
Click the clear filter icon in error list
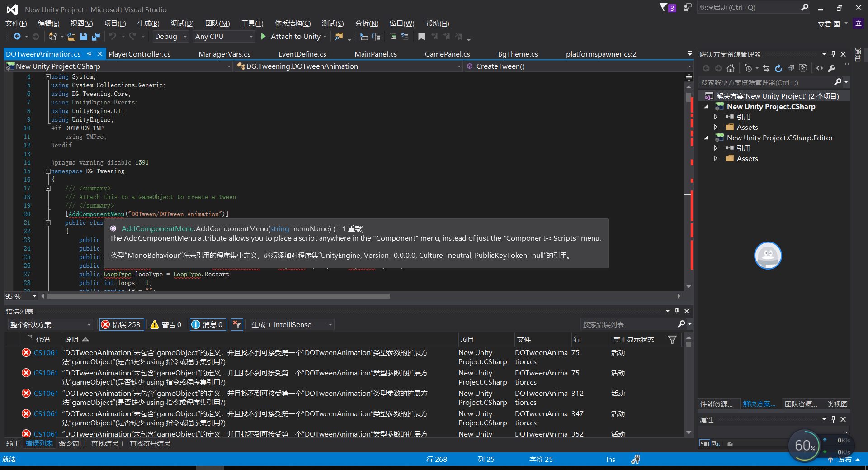(237, 324)
